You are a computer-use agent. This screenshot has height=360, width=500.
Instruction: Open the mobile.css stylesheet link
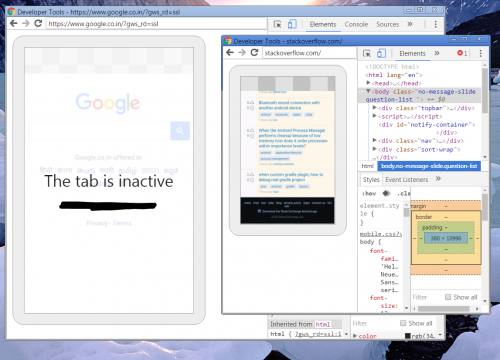tap(381, 234)
